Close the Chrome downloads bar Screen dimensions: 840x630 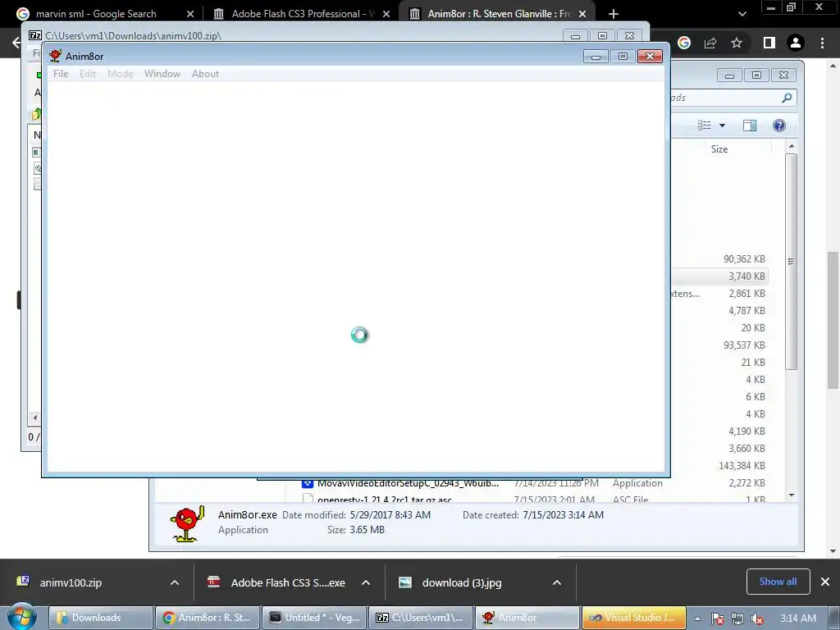coord(825,582)
